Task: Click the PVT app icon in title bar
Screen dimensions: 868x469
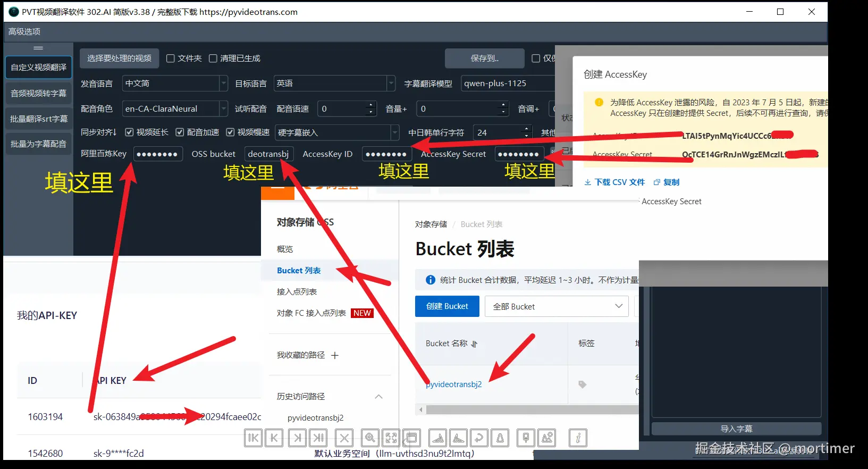Action: click(13, 12)
